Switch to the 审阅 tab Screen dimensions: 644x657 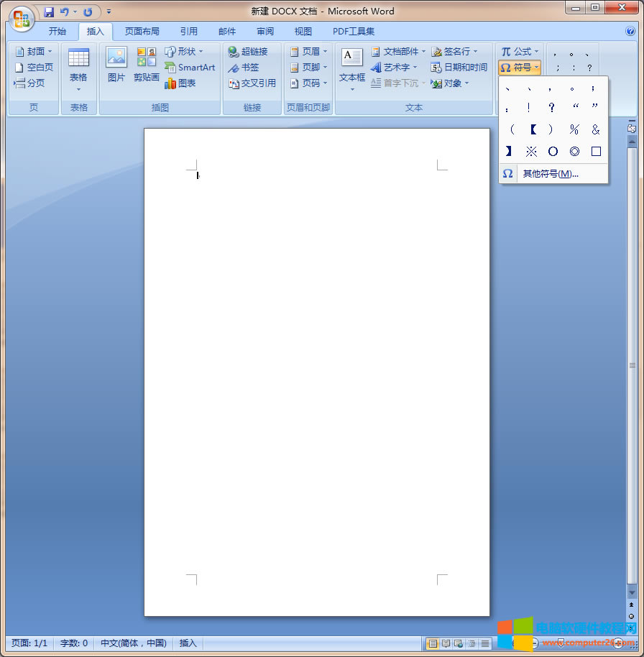[265, 32]
